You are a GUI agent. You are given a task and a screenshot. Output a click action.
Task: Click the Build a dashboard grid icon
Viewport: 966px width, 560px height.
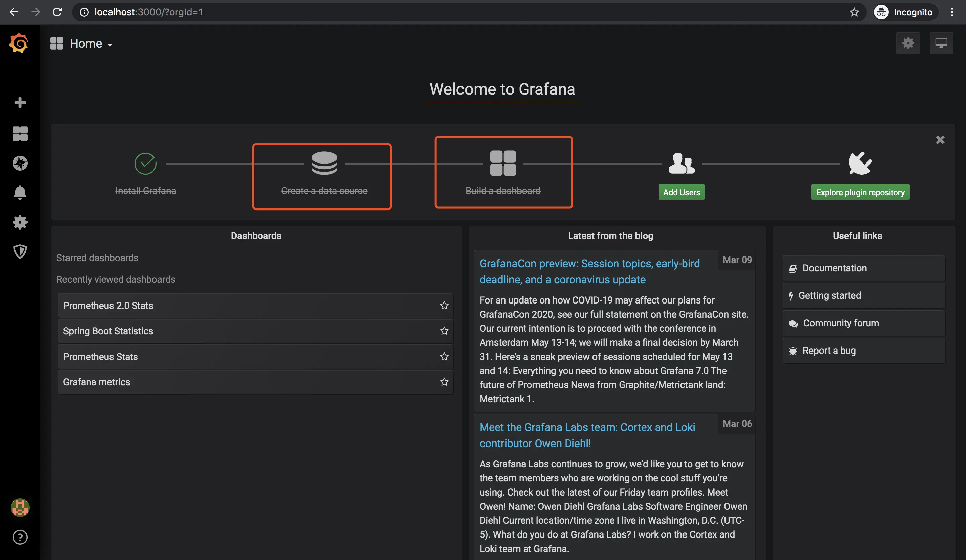503,163
